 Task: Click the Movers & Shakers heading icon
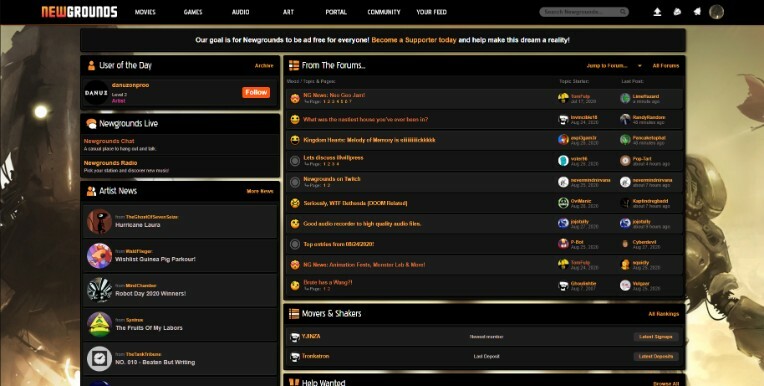click(294, 313)
